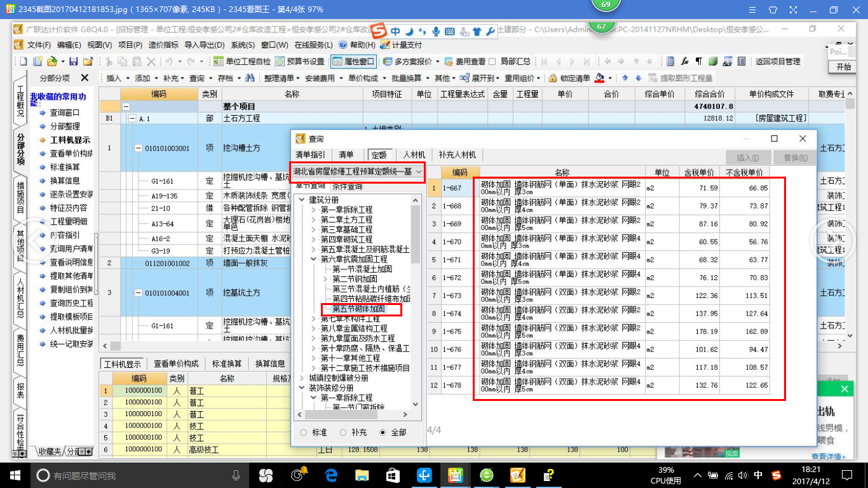Switch to the 清单指引 tab
This screenshot has height=488, width=868.
[311, 154]
